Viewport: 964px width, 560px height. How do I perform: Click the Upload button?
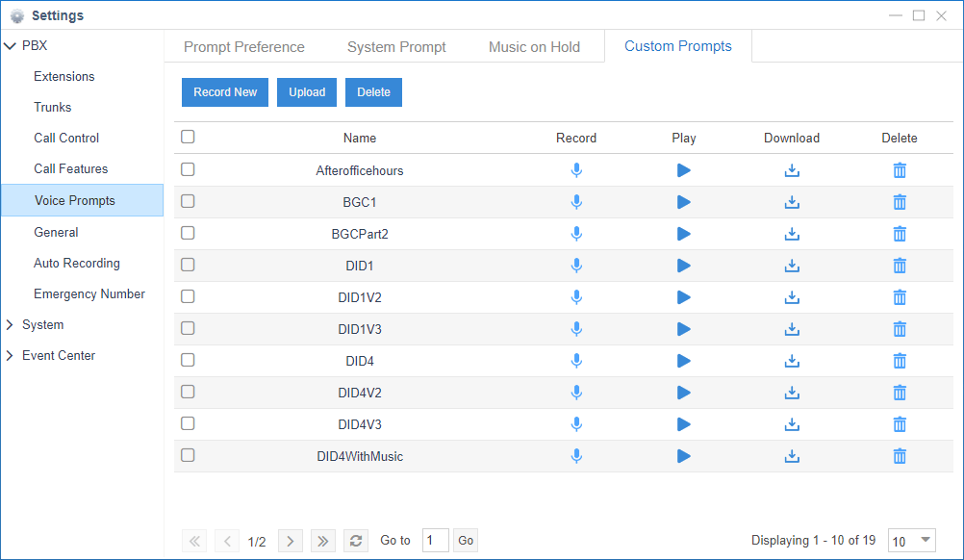point(307,92)
